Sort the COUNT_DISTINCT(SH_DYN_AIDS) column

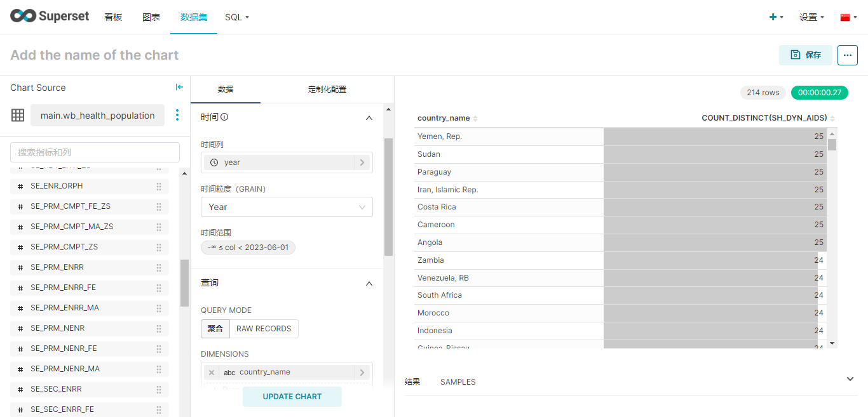click(832, 119)
